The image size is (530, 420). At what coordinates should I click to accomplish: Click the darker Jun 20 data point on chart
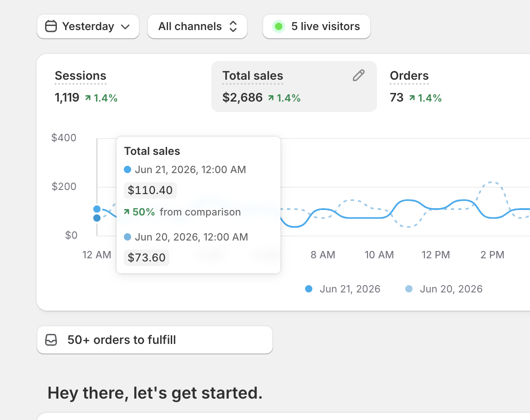point(97,218)
